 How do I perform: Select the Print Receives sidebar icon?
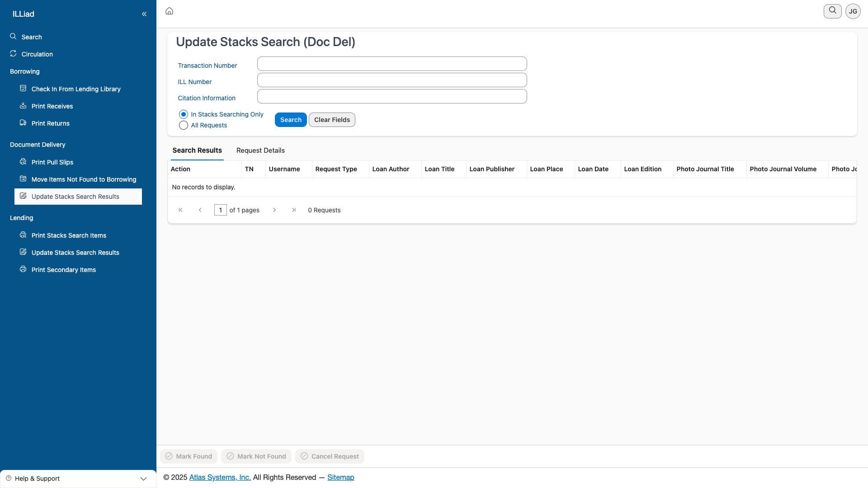pos(23,106)
